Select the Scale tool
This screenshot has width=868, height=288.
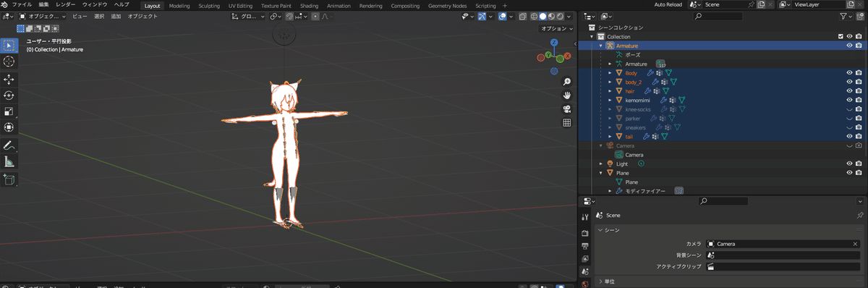9,111
